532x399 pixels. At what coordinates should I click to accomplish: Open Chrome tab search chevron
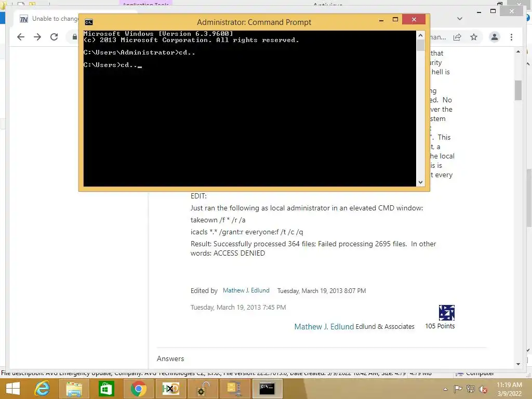click(x=460, y=19)
